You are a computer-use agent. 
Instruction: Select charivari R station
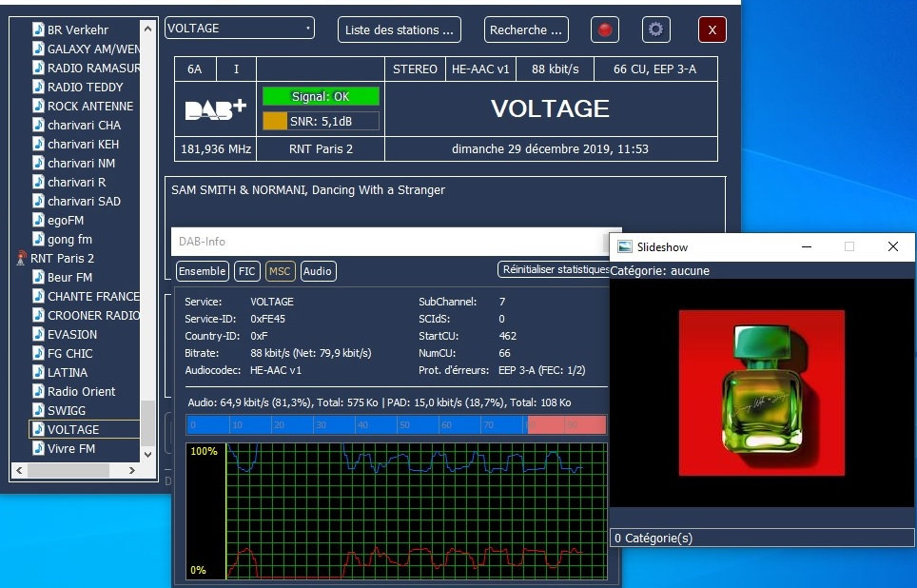(x=77, y=182)
